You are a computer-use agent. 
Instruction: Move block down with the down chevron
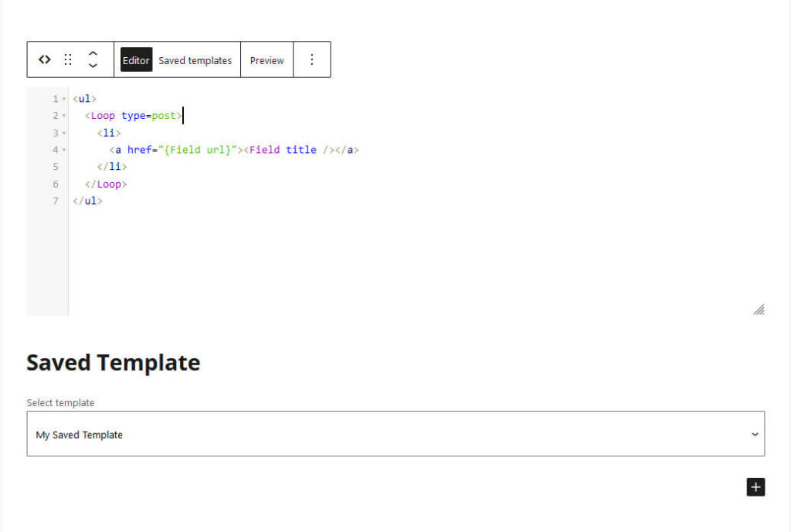tap(93, 66)
